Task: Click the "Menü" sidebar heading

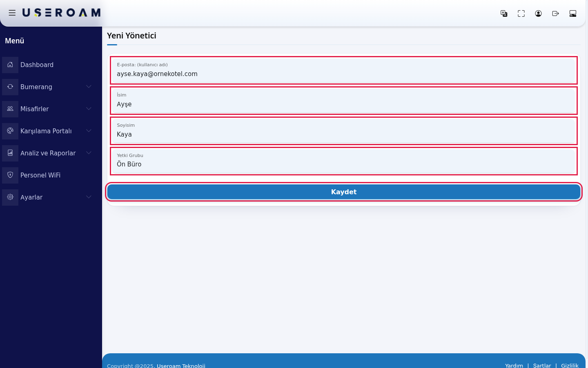Action: tap(15, 40)
